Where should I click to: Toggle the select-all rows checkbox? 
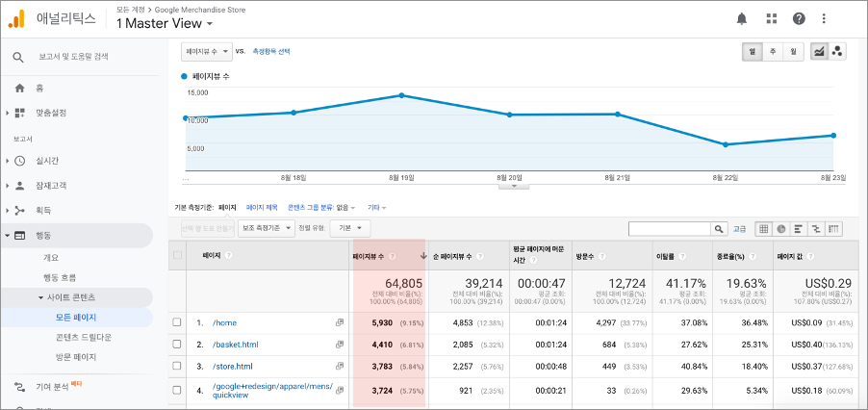click(x=177, y=255)
